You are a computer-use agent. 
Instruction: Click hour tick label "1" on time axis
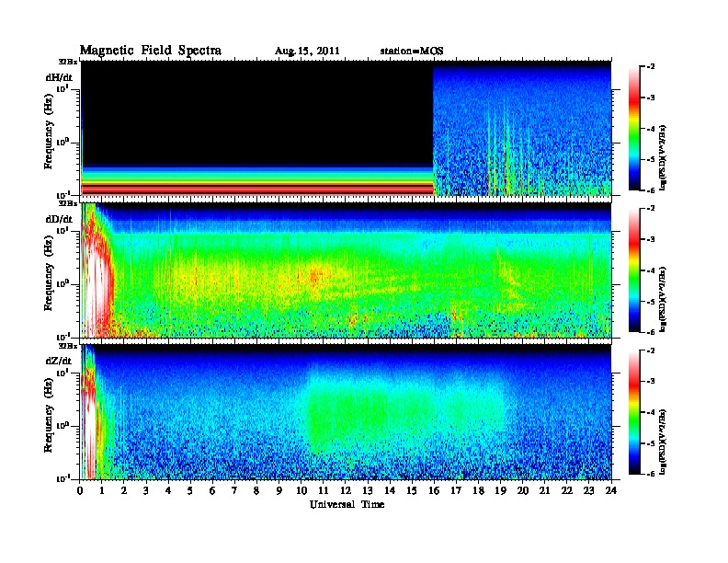point(102,491)
